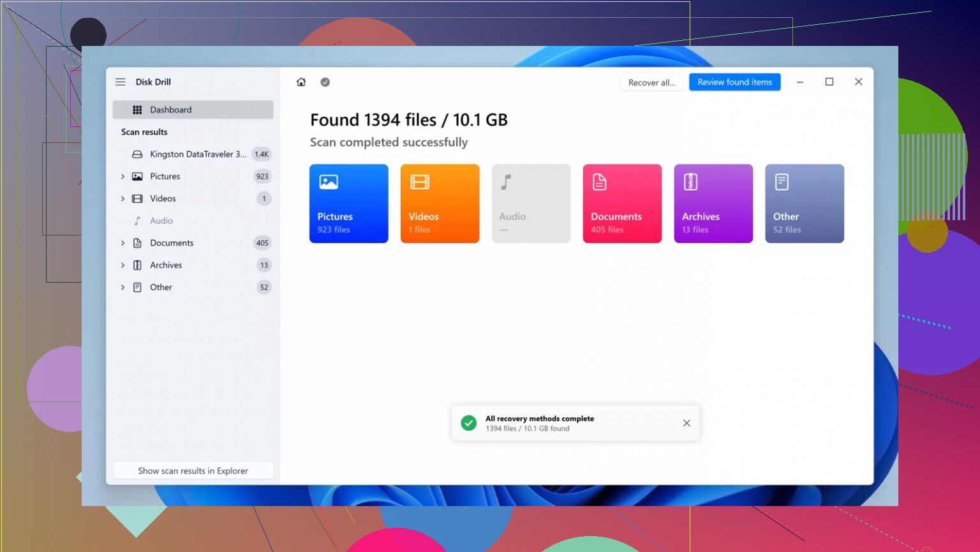Open the purple Archives category tile
980x552 pixels.
tap(713, 204)
